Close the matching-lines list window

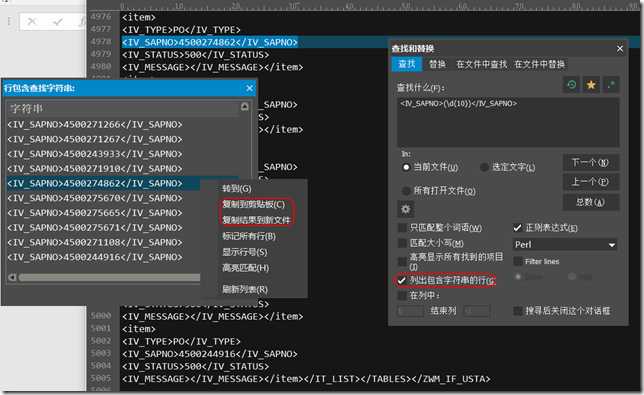pyautogui.click(x=249, y=88)
